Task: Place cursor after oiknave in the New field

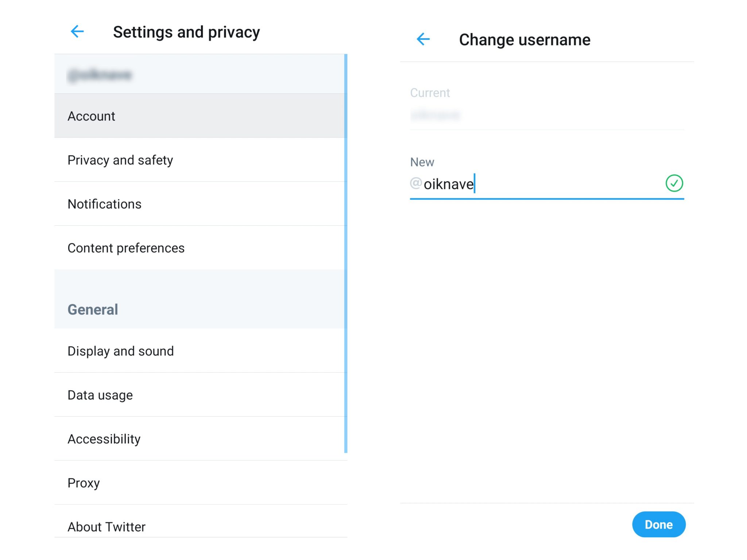Action: point(473,184)
